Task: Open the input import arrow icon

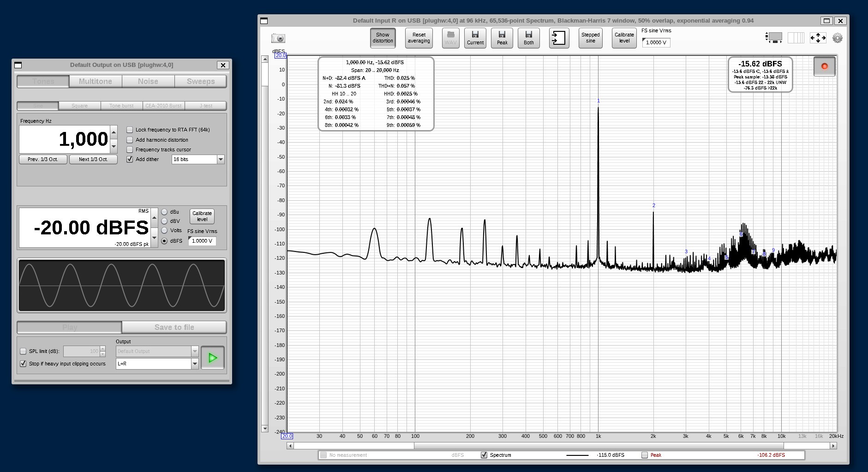Action: coord(559,38)
